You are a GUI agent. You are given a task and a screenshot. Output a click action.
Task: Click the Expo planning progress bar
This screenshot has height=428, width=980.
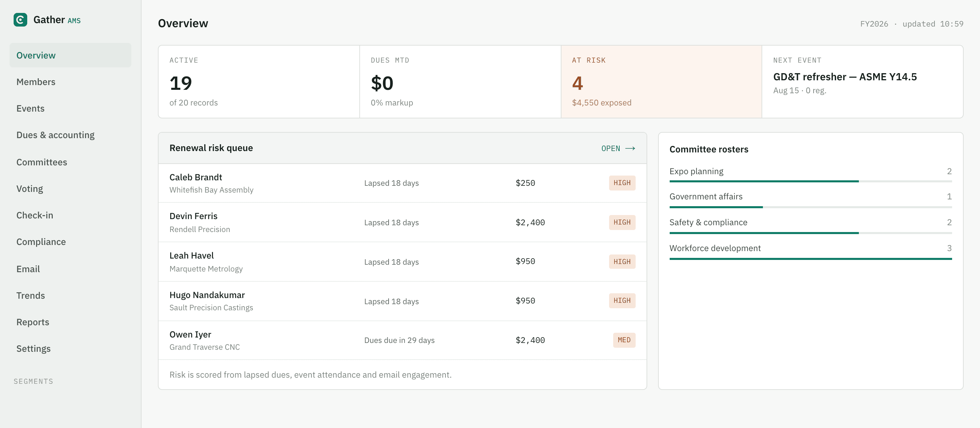click(810, 181)
